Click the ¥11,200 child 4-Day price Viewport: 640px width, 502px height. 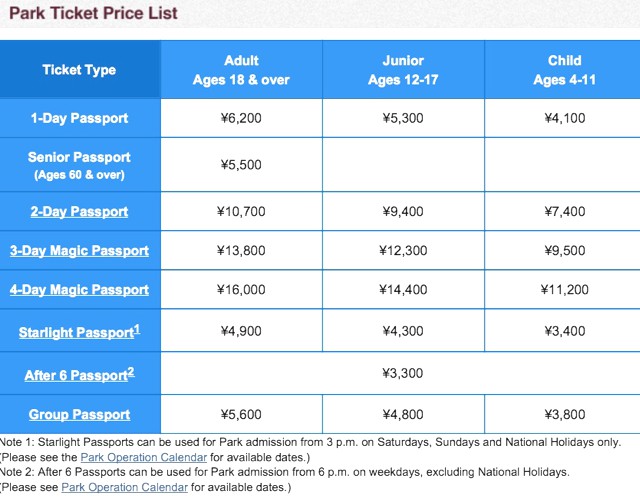[x=565, y=290]
